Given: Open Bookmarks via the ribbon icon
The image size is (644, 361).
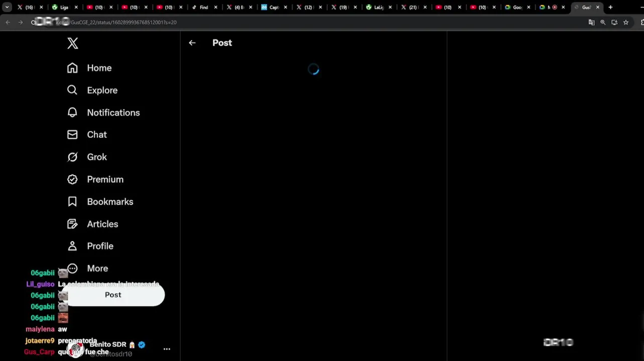Looking at the screenshot, I should click(72, 202).
